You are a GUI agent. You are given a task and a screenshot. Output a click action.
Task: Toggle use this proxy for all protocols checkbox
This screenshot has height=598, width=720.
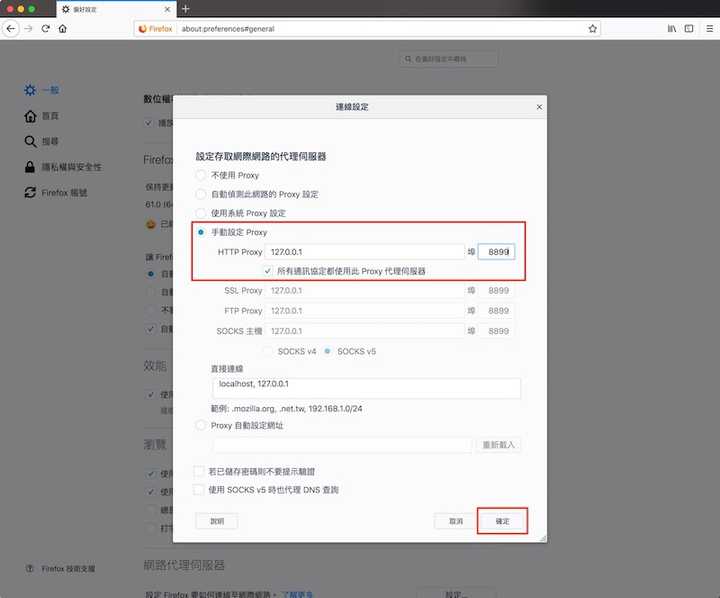268,271
